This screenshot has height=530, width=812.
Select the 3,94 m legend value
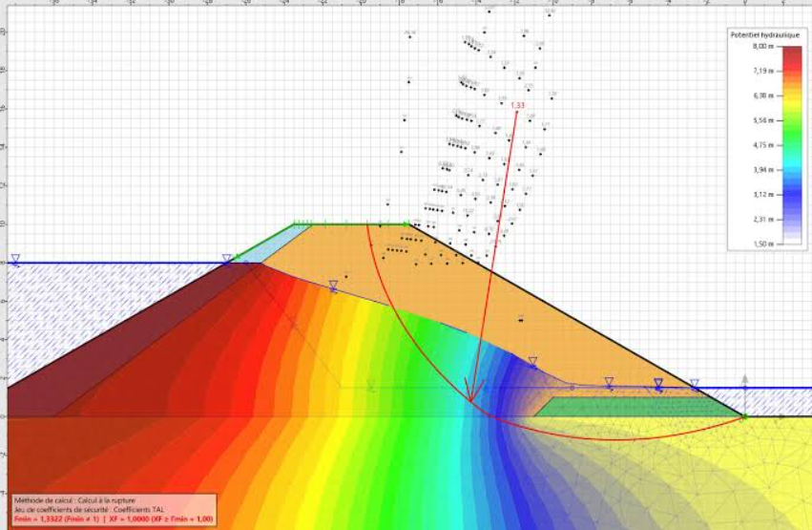(x=762, y=170)
